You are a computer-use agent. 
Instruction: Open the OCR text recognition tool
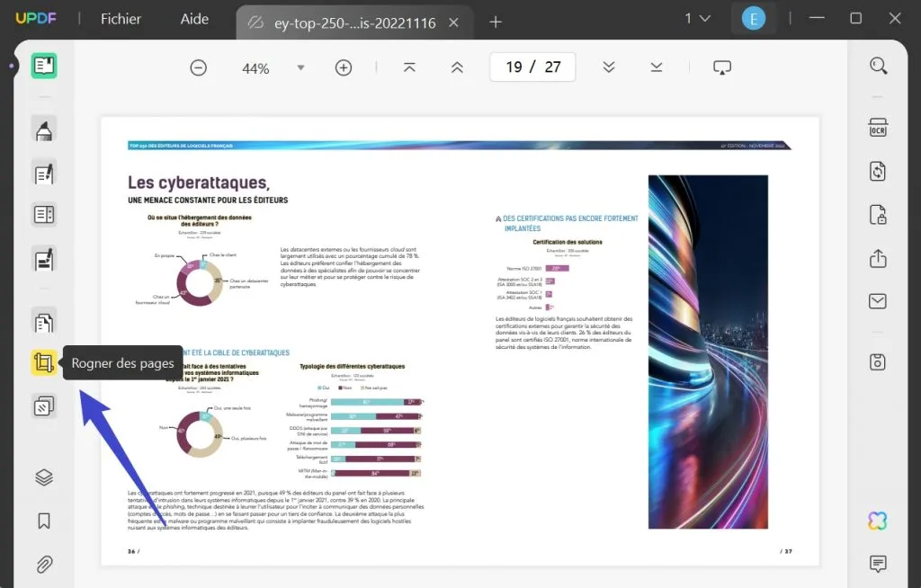[x=877, y=128]
